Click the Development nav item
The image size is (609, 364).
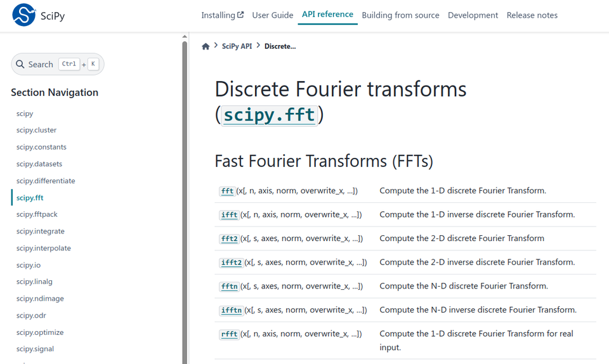(473, 15)
